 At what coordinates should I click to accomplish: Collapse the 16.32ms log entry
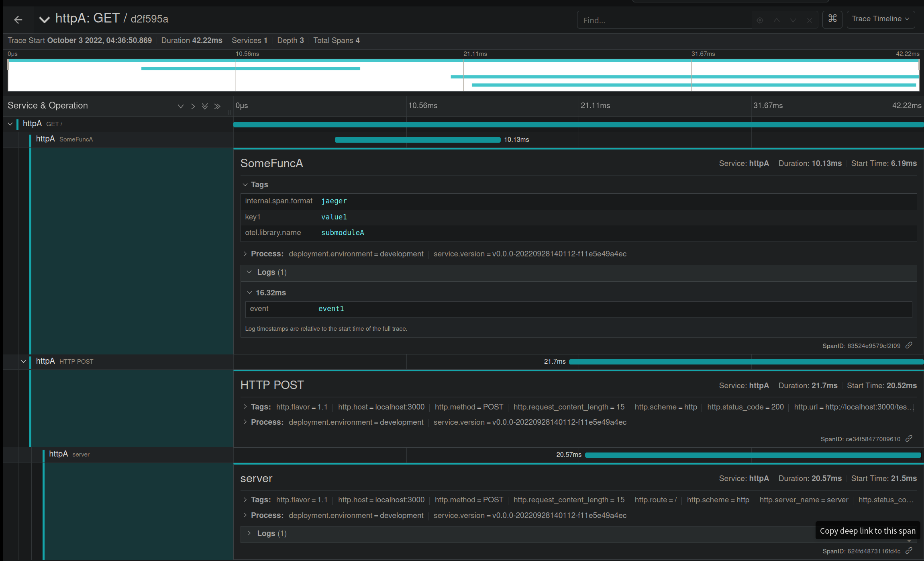(267, 293)
